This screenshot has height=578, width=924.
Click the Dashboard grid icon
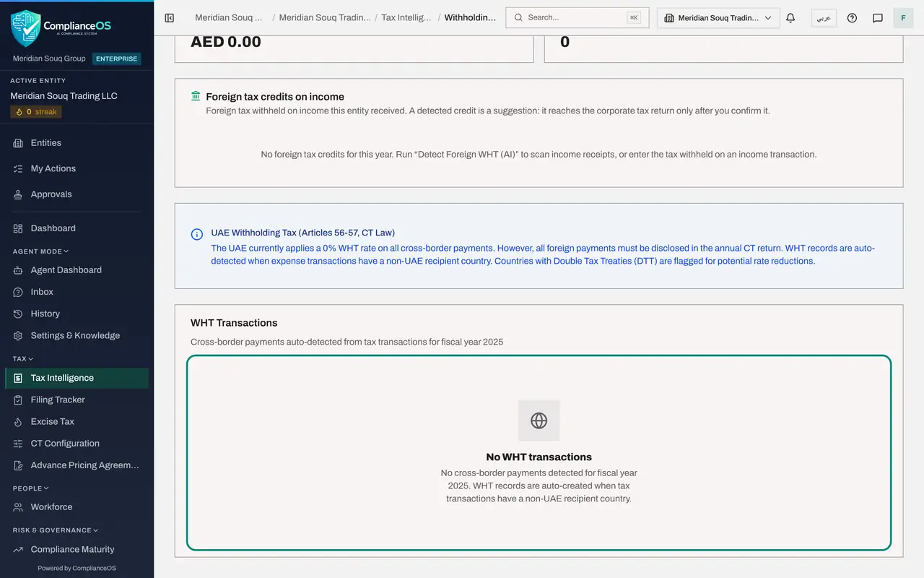pos(18,228)
